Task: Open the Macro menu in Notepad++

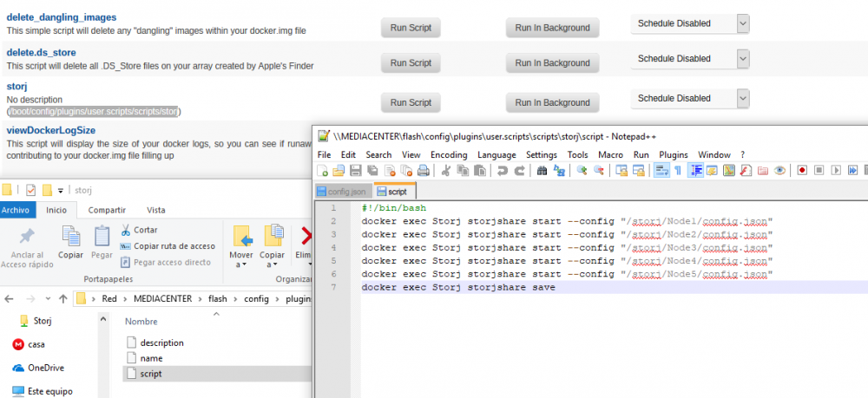Action: click(610, 154)
